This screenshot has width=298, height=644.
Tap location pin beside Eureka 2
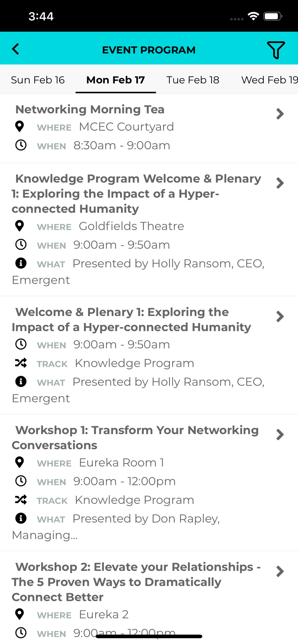pyautogui.click(x=20, y=614)
